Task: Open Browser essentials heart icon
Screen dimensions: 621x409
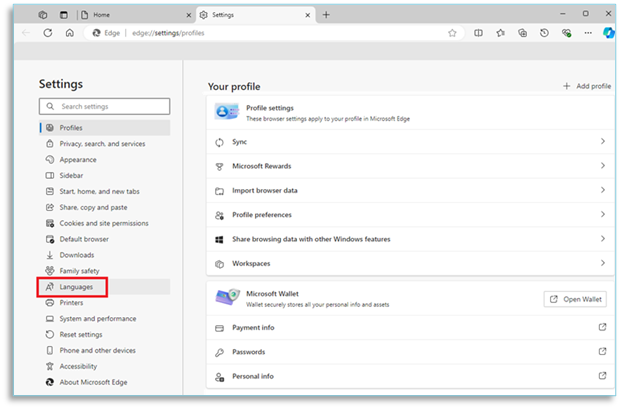Action: (x=566, y=33)
